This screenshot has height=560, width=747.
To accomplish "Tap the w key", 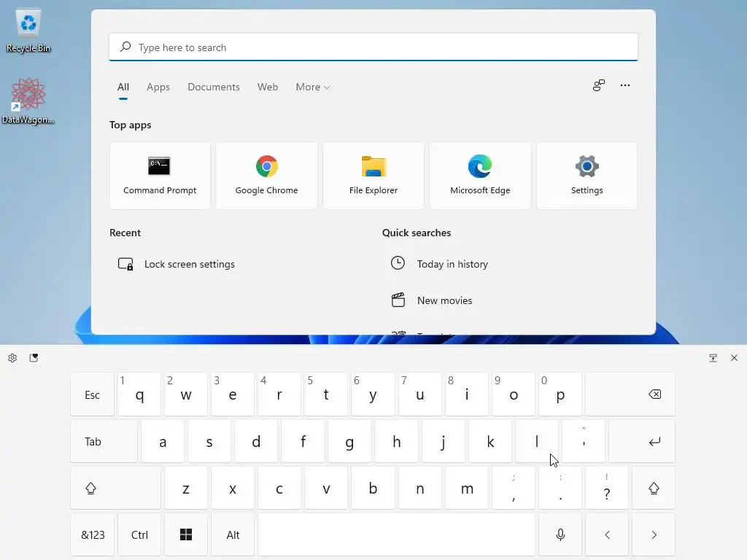I will [186, 394].
